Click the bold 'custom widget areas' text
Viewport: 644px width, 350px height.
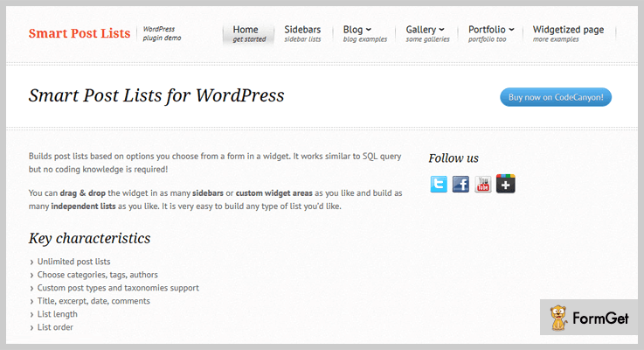[x=274, y=193]
